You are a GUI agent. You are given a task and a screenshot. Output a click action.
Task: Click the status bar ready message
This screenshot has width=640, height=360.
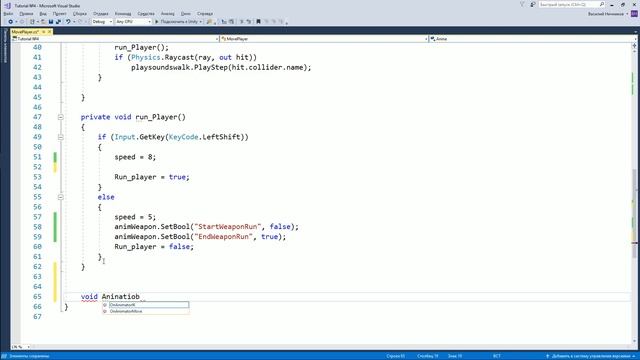pos(29,356)
